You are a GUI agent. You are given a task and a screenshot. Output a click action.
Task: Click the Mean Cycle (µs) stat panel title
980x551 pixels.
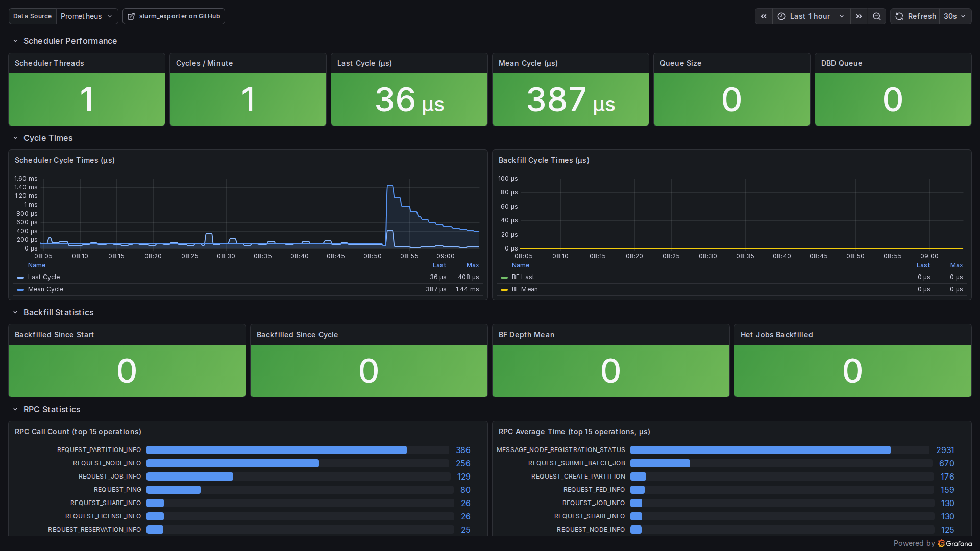pyautogui.click(x=528, y=63)
